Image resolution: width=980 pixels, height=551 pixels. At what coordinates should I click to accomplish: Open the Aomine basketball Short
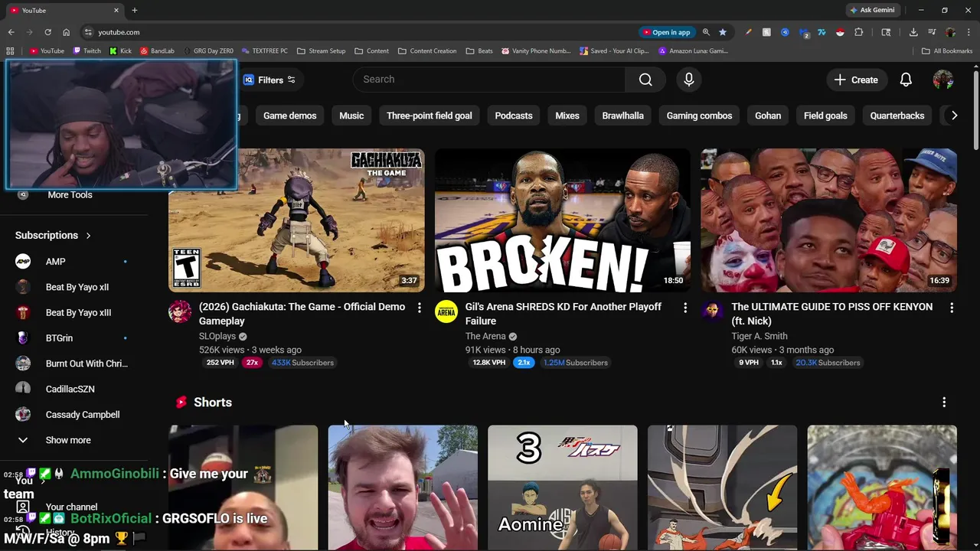[x=563, y=487]
